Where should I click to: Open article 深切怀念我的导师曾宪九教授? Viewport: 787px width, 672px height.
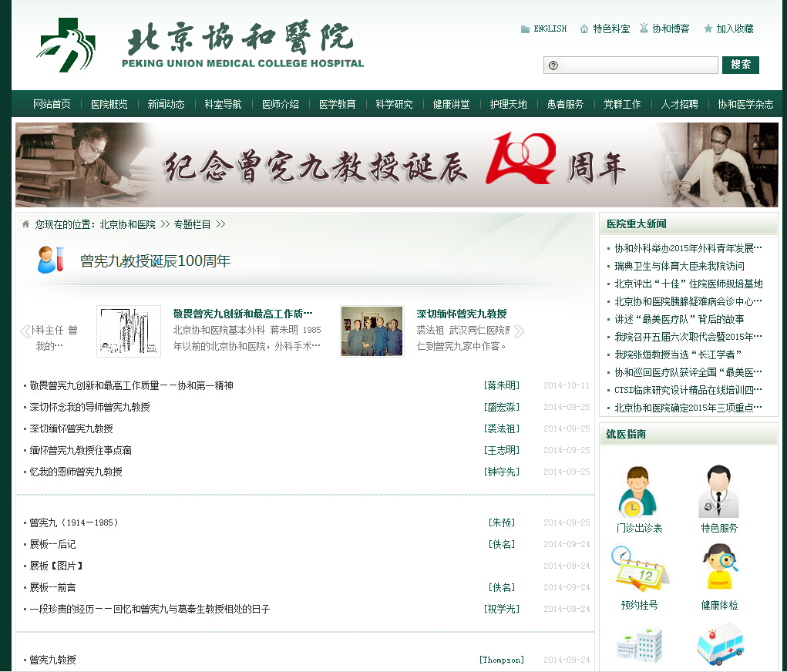click(x=90, y=407)
